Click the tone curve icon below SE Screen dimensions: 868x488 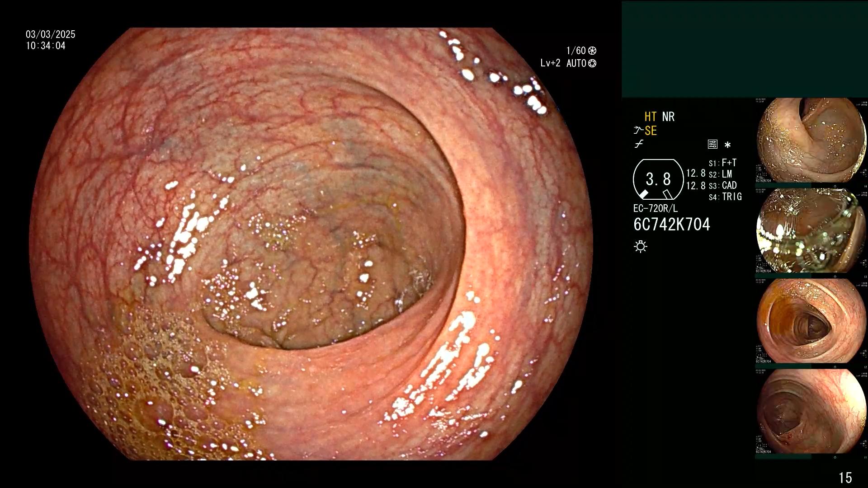[639, 144]
